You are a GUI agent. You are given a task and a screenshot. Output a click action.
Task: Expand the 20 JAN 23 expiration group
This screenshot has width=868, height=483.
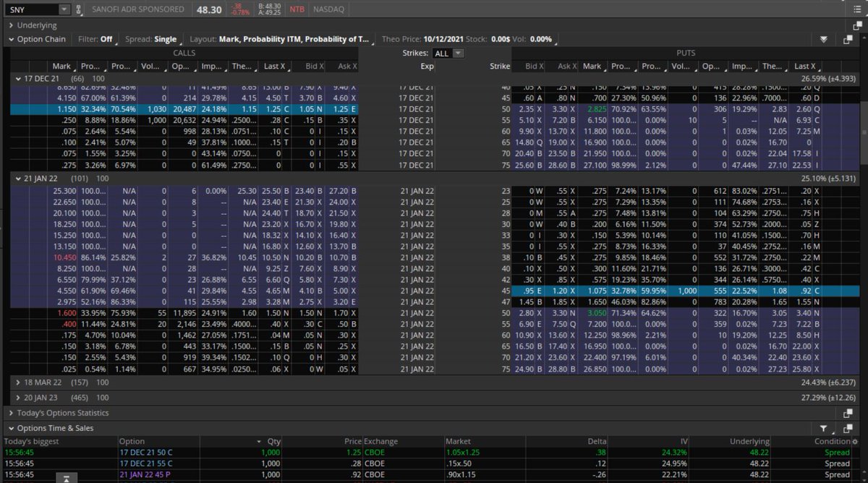click(18, 398)
